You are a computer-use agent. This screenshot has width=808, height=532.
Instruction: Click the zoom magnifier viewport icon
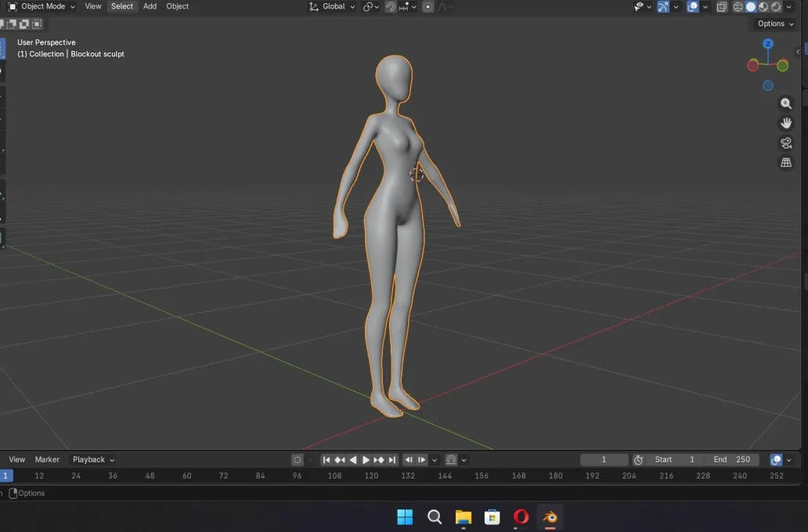point(786,103)
